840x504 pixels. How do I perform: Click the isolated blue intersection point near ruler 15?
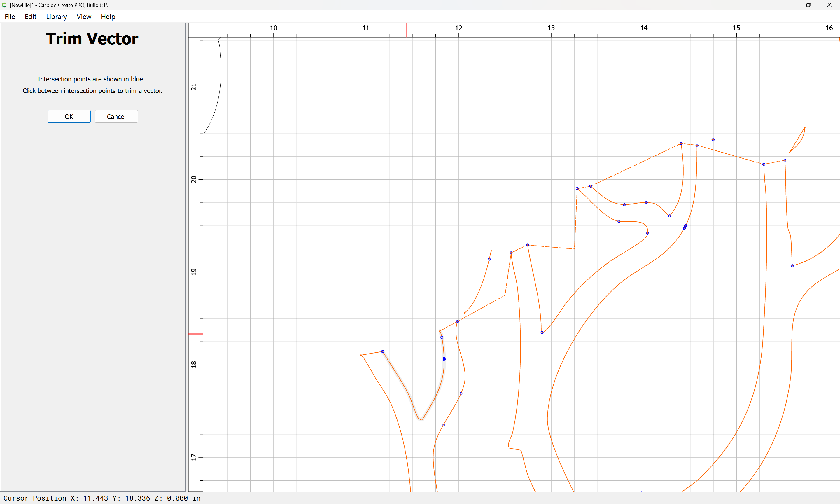coord(713,140)
